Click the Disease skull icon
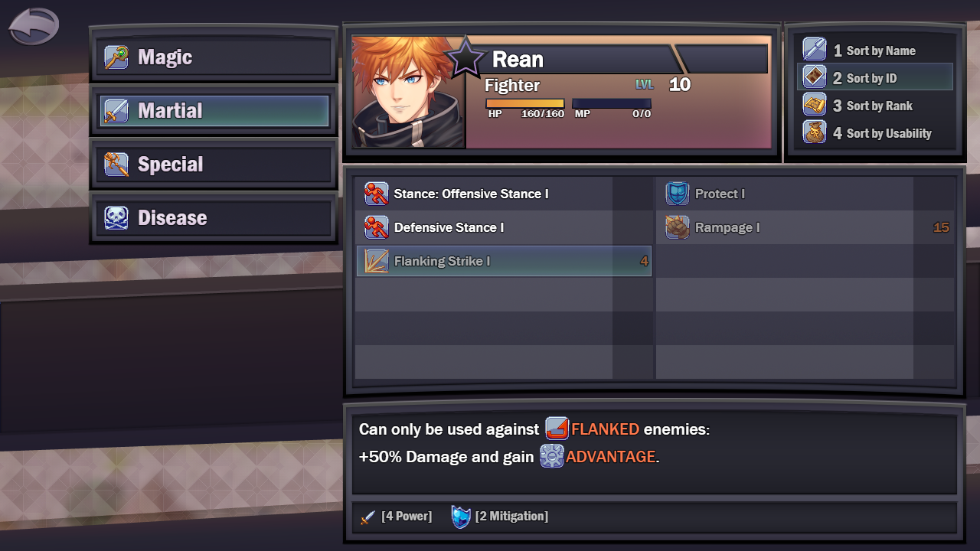Viewport: 980px width, 551px height. 116,218
